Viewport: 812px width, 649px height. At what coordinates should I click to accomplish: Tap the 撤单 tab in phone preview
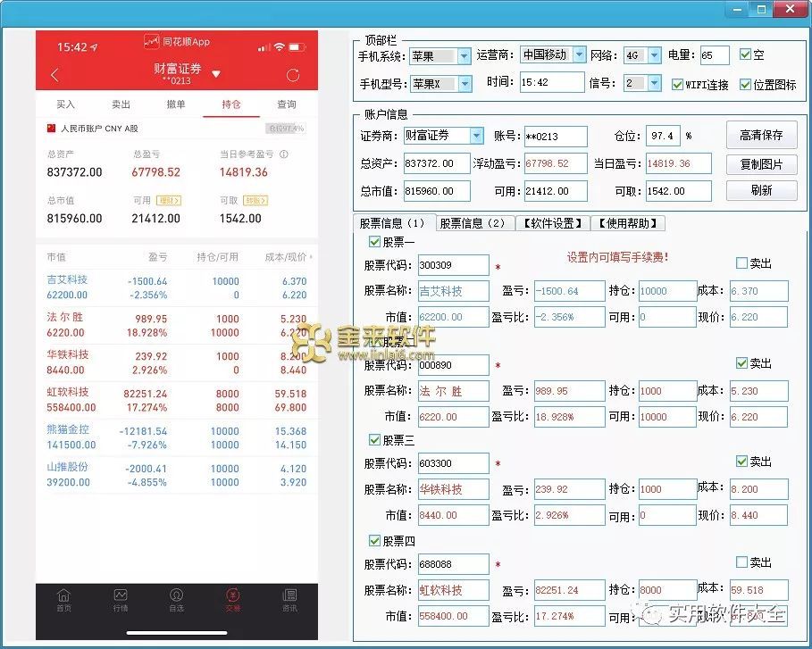(x=176, y=104)
